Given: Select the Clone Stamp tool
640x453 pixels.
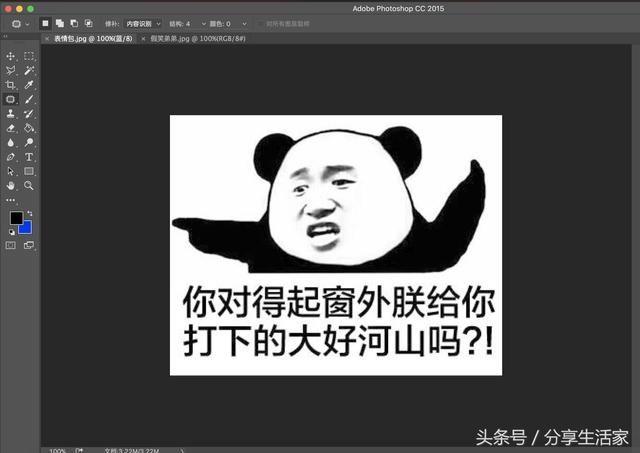Looking at the screenshot, I should 11,113.
